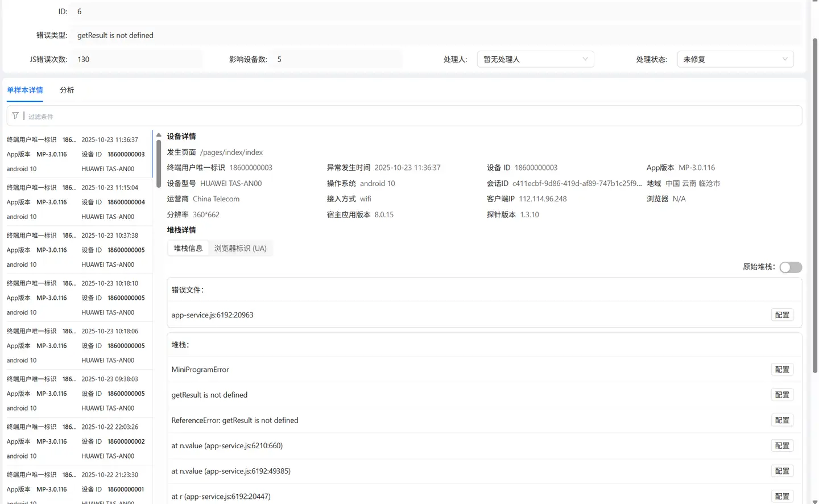Click the sample list scroll-up arrow
The height and width of the screenshot is (504, 819).
159,135
